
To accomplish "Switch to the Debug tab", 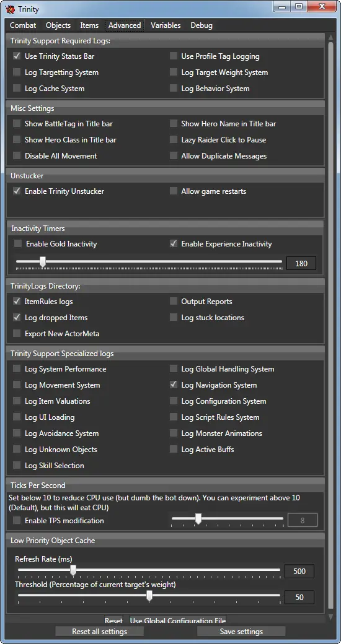I will point(201,25).
